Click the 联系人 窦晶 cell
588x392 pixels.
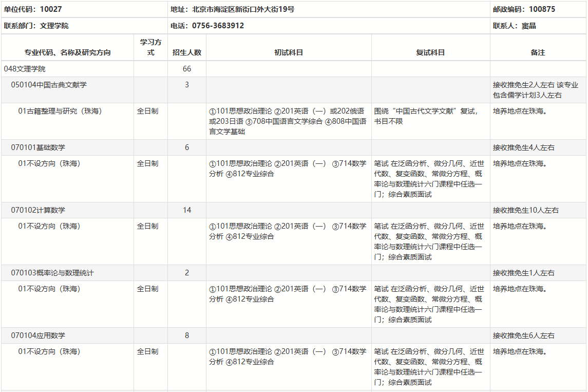[x=514, y=26]
